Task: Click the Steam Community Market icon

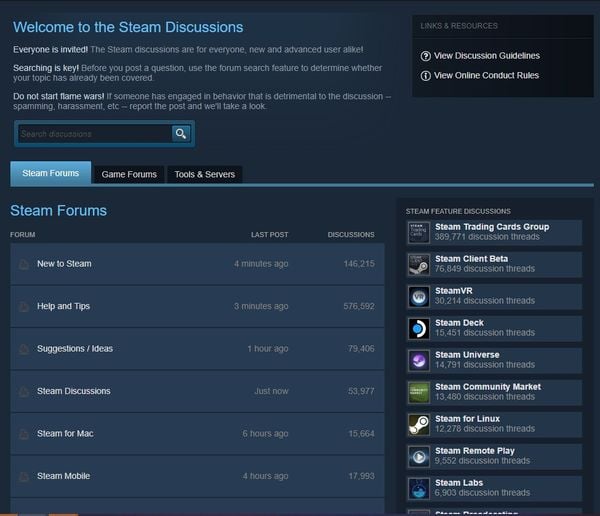Action: coord(419,392)
